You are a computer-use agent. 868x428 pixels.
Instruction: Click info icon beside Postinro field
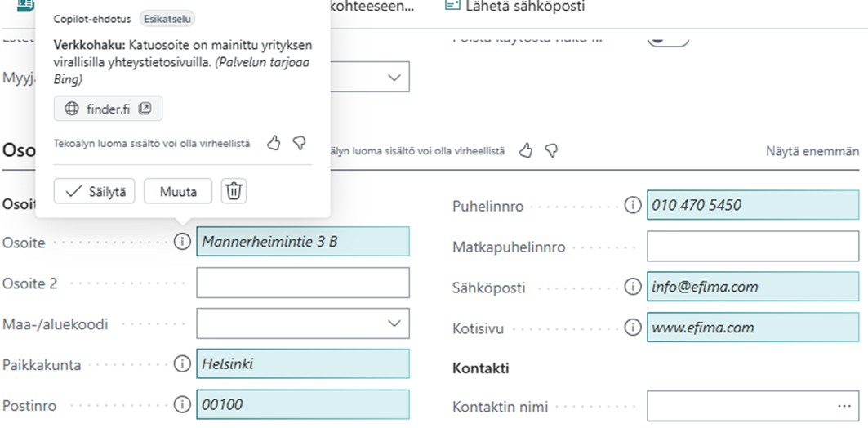pyautogui.click(x=182, y=404)
